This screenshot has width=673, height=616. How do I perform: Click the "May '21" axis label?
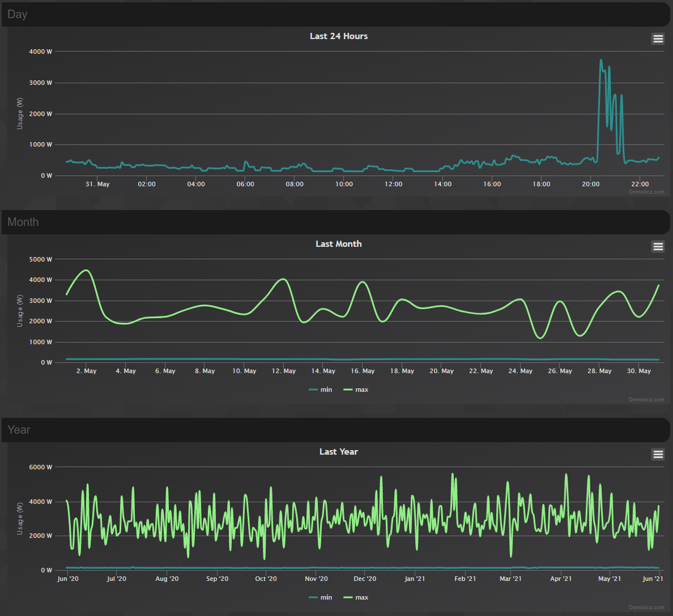[x=610, y=579]
